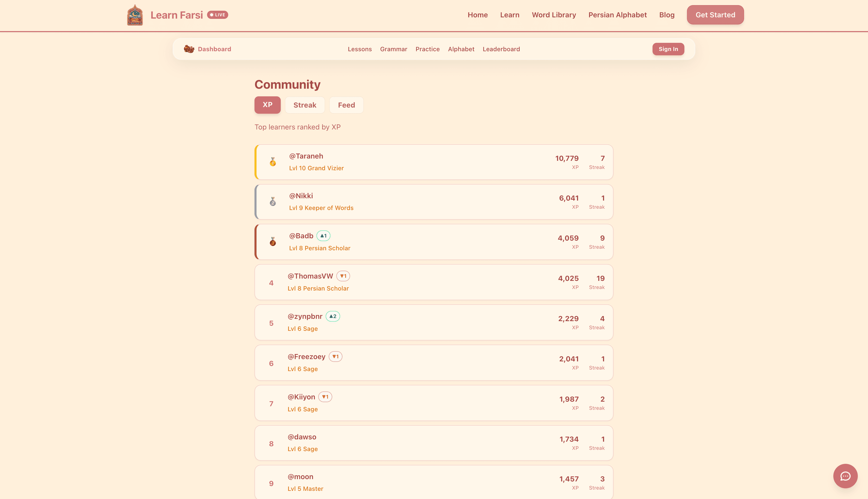Click 'Lvl 9 Keeper of Words' label
Screen dimensions: 868x499
pos(321,208)
